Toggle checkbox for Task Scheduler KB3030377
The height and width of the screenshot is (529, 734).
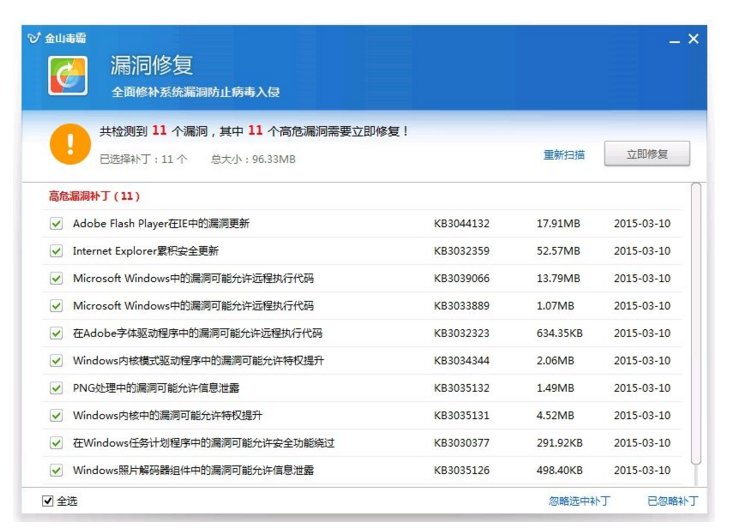pos(56,443)
